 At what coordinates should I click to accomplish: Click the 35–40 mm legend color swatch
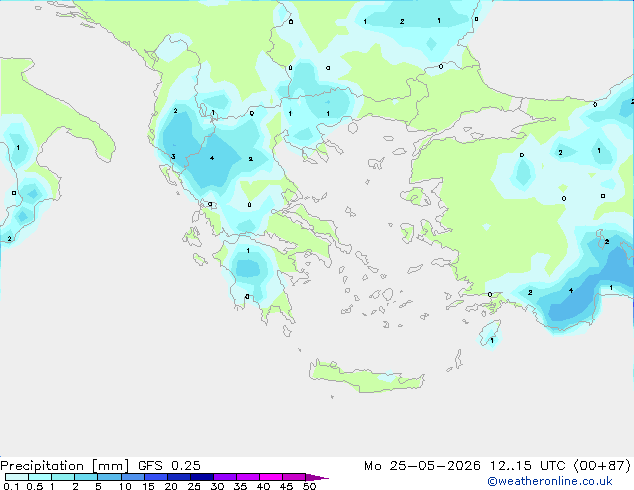(248, 477)
